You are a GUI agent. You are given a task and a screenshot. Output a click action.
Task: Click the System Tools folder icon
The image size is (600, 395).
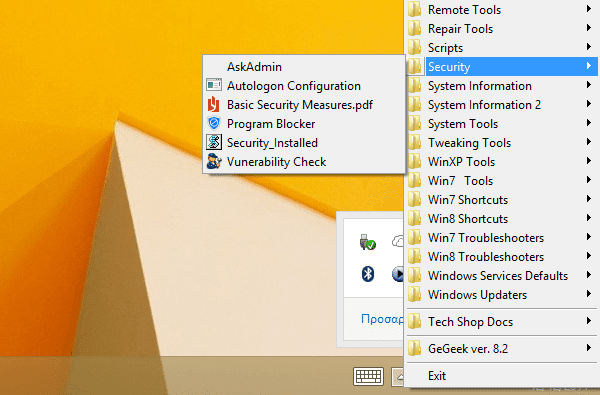(x=414, y=123)
